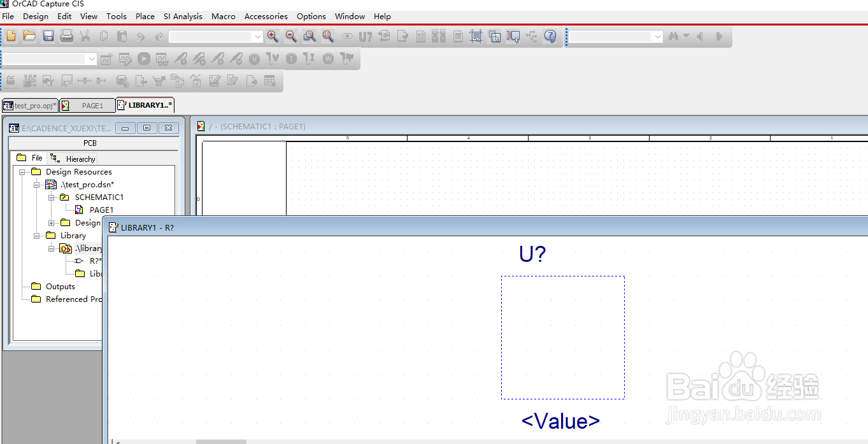Go to next search result arrow
The image size is (868, 444).
719,36
